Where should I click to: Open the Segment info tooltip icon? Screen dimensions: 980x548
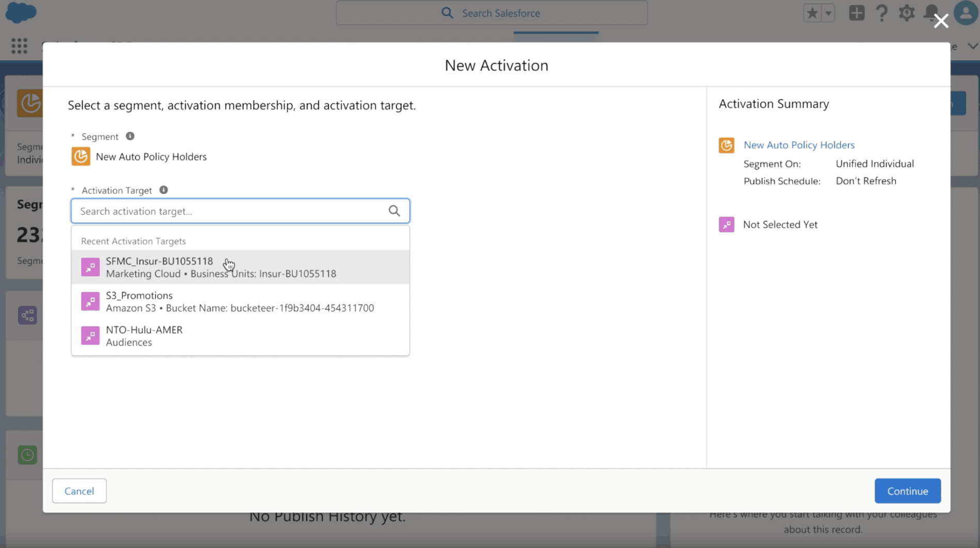[x=130, y=136]
